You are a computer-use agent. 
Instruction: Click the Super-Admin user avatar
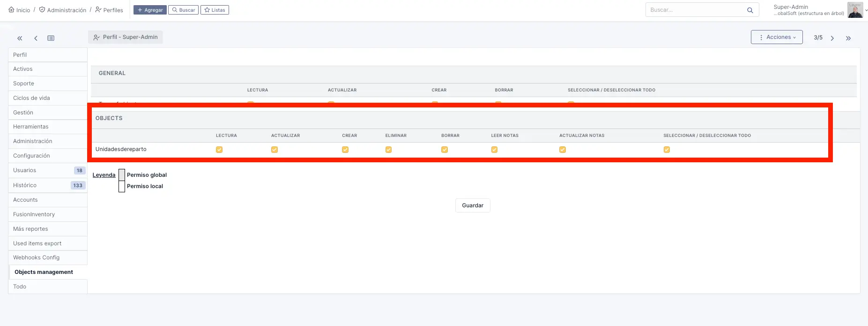pos(855,10)
